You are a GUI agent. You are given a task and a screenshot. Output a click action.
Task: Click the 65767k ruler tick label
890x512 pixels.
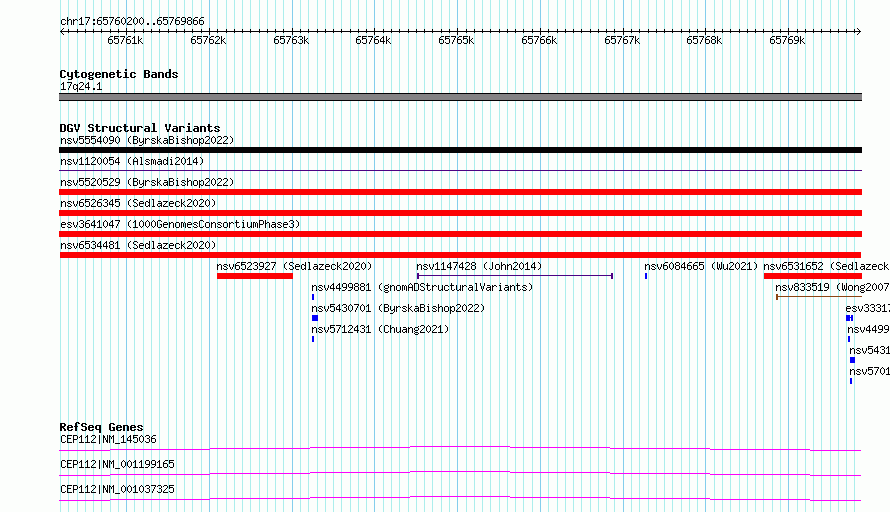tap(622, 40)
